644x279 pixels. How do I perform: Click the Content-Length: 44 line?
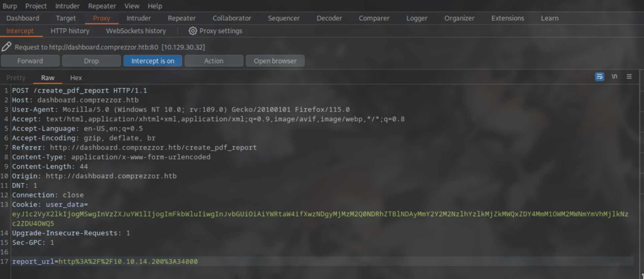[x=50, y=167]
